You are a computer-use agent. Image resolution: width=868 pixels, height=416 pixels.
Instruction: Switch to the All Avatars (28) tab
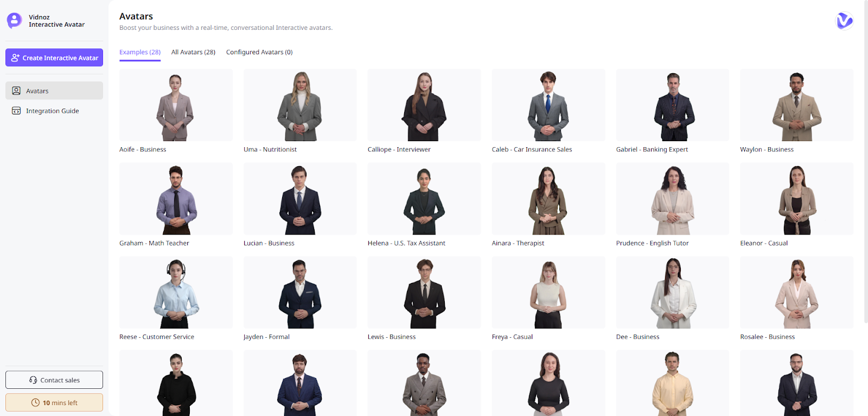click(193, 52)
